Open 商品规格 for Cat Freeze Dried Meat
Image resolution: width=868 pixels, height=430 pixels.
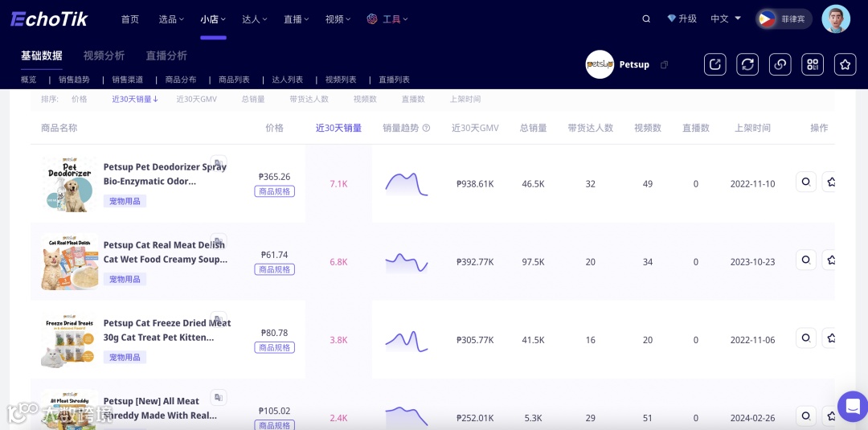click(x=275, y=347)
